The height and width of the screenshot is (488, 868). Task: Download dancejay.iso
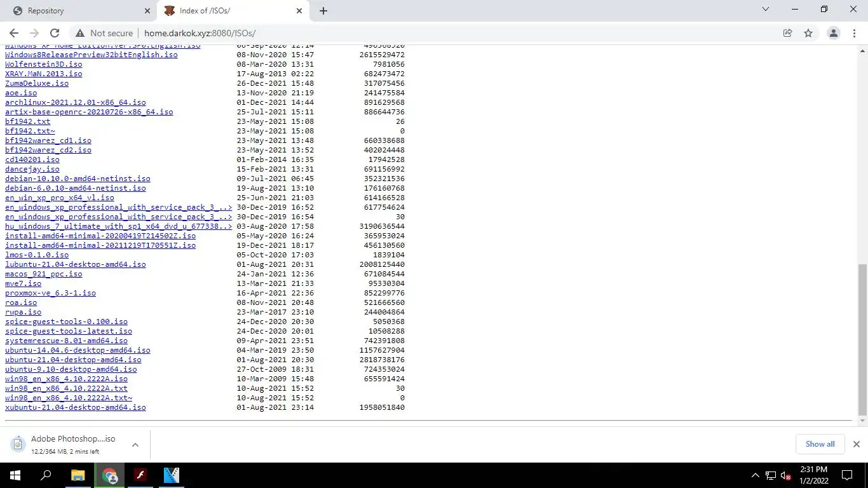[32, 169]
